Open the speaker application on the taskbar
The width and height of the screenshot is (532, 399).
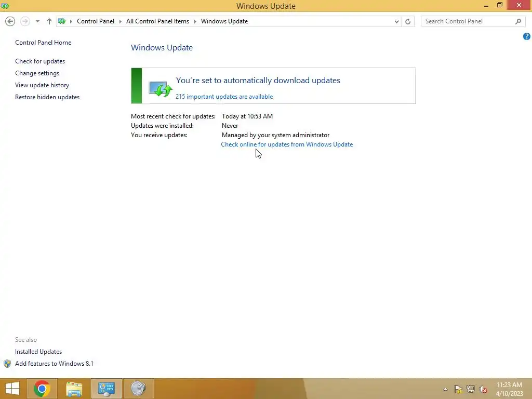click(x=138, y=389)
